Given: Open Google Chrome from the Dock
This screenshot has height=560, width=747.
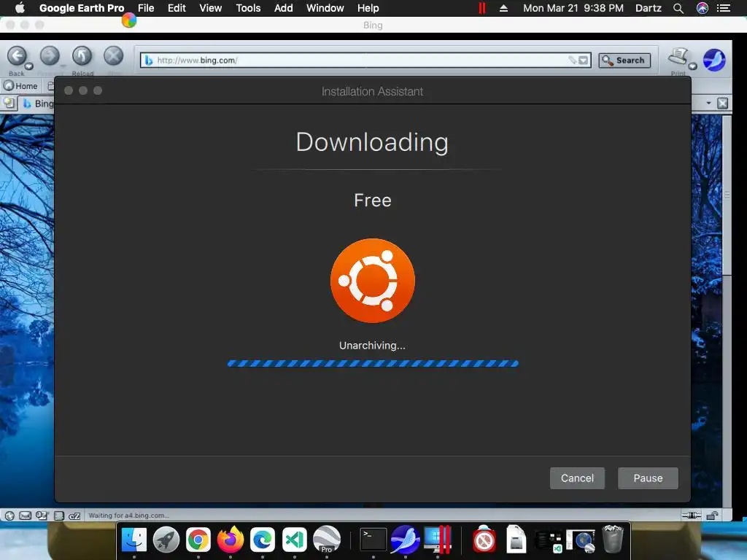Looking at the screenshot, I should [198, 540].
